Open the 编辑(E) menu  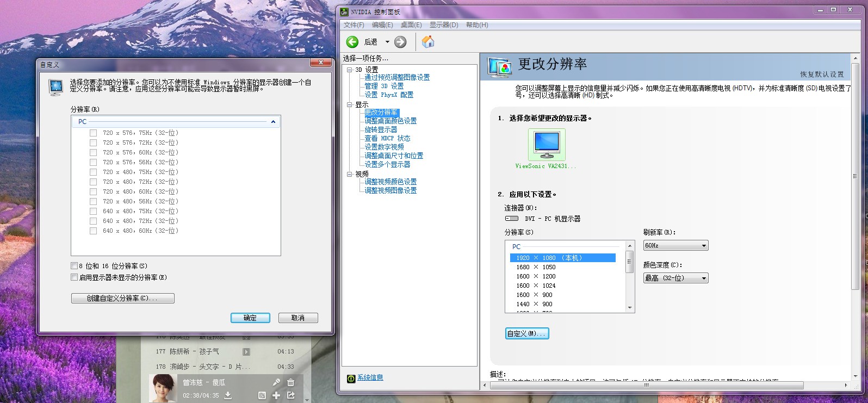click(382, 25)
